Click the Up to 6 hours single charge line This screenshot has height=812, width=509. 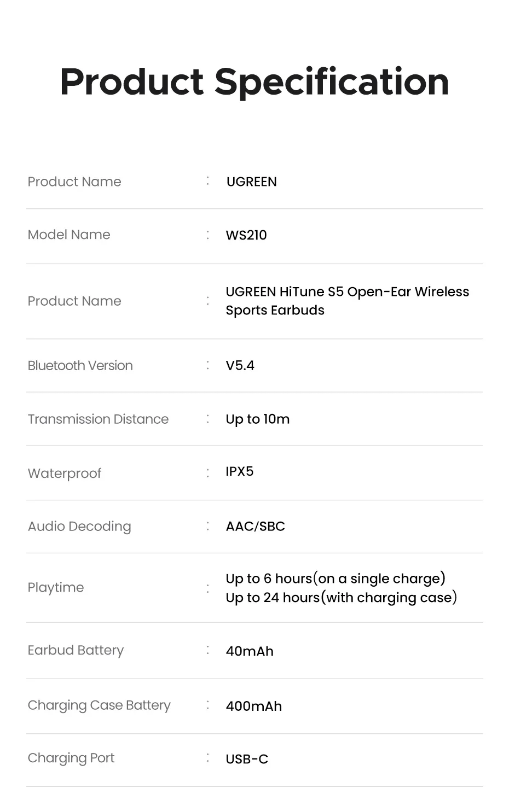336,579
